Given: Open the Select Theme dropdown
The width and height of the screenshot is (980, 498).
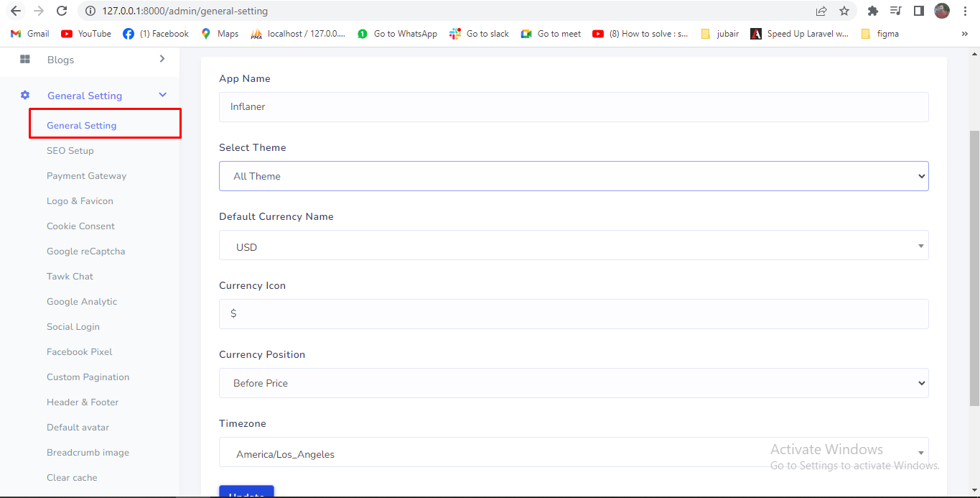Looking at the screenshot, I should pyautogui.click(x=573, y=176).
